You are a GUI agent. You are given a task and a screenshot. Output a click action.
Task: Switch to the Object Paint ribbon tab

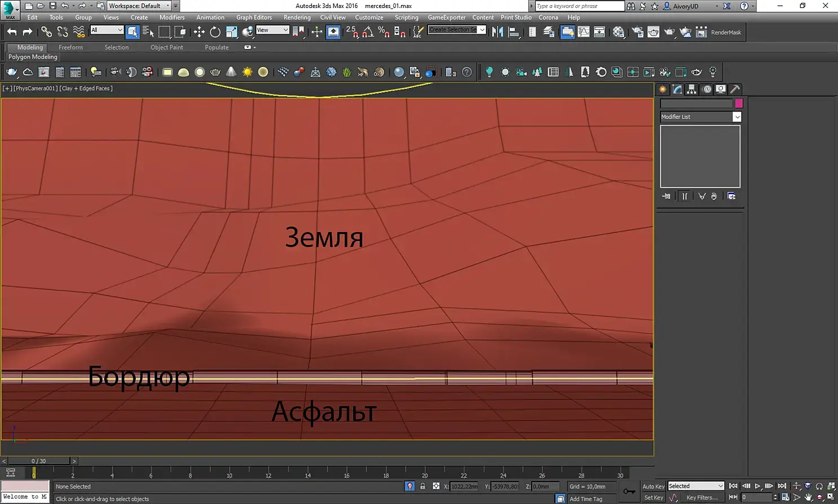[x=167, y=47]
